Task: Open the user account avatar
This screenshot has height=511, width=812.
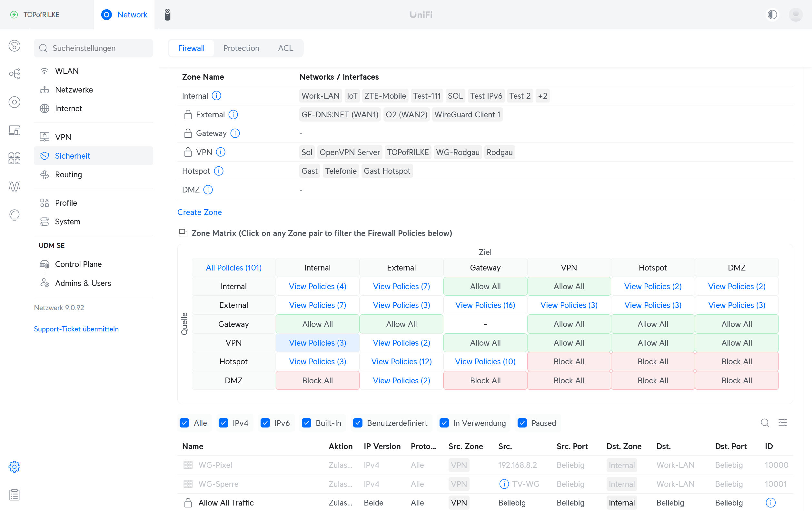Action: 796,15
